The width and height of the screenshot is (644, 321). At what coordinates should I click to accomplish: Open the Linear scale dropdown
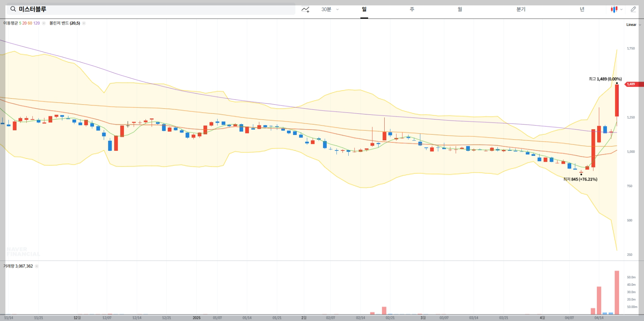coord(634,25)
